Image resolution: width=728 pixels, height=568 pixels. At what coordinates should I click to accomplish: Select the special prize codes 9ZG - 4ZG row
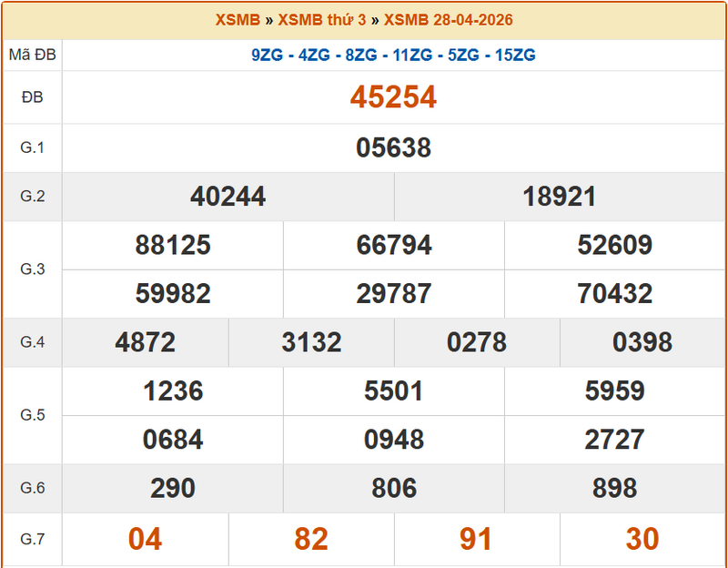(393, 56)
